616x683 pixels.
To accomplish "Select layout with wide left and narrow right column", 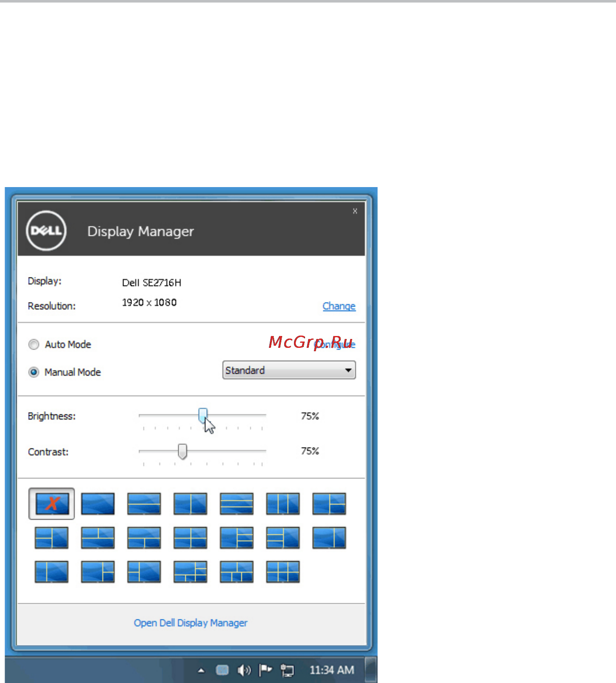I will pyautogui.click(x=329, y=538).
